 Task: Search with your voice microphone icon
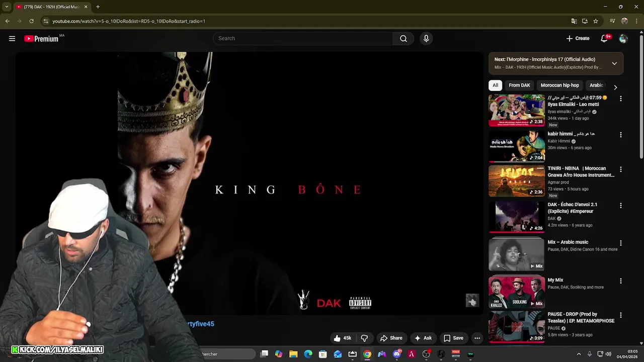[x=426, y=38]
